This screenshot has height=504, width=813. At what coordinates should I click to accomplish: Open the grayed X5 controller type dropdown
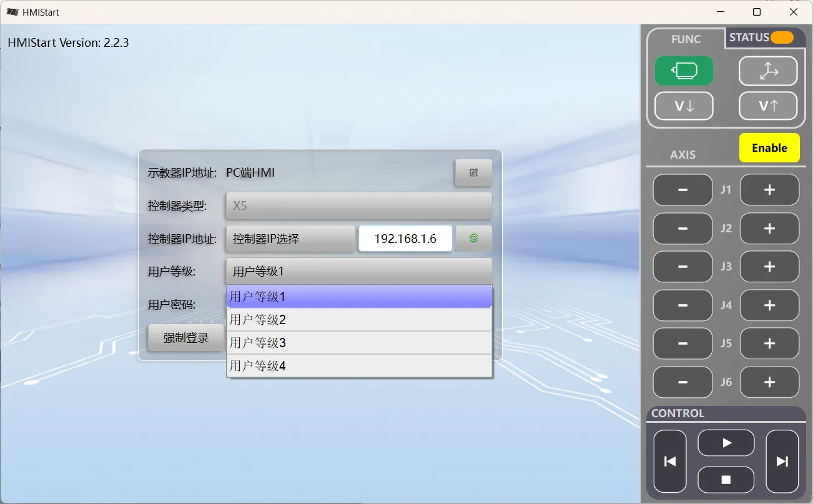[x=359, y=205]
